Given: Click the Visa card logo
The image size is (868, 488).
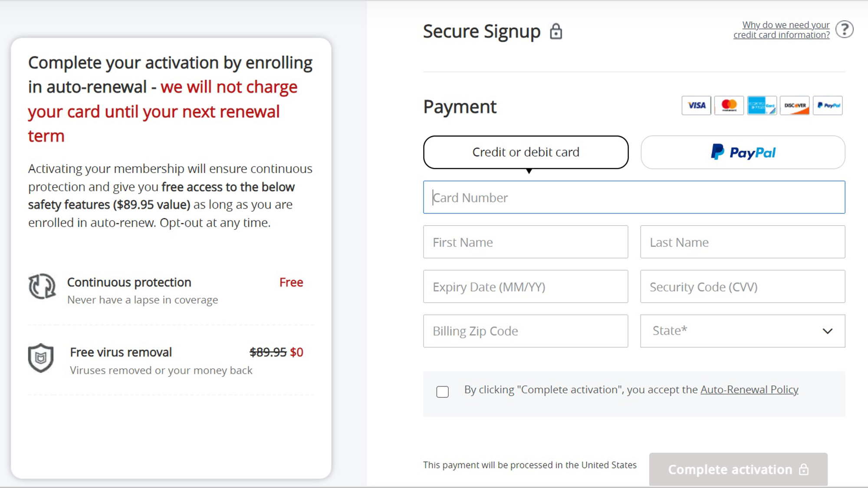Looking at the screenshot, I should click(696, 105).
